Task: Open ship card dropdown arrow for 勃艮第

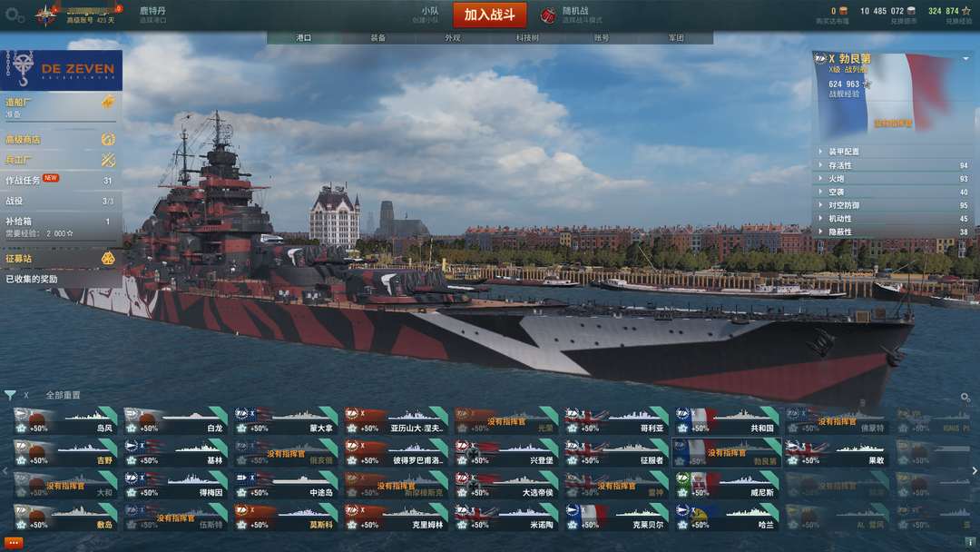Action: [x=965, y=59]
